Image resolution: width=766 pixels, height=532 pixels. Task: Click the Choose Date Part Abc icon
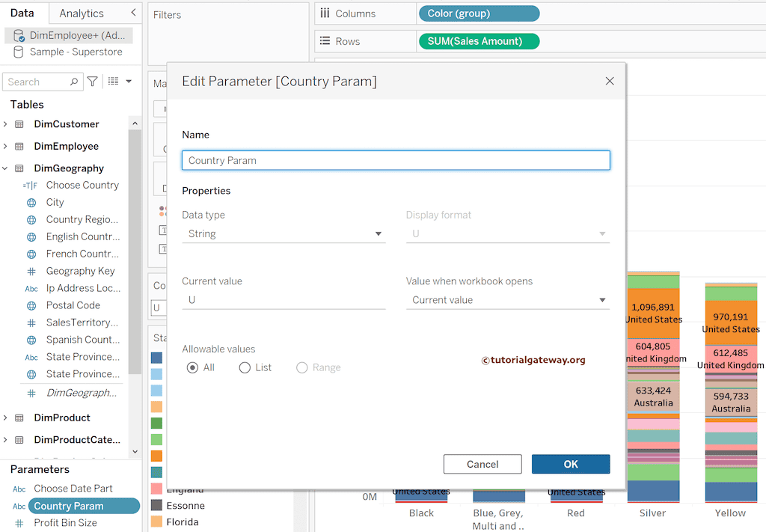(19, 489)
